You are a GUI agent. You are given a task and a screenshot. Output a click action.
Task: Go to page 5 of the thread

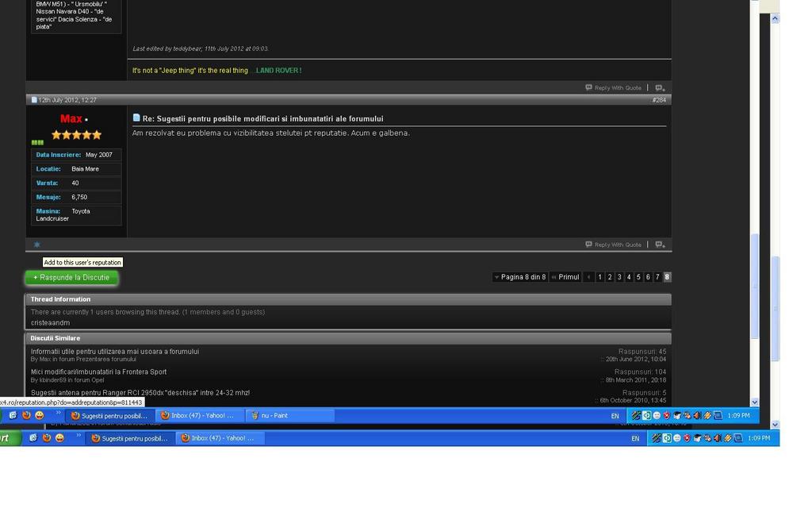pyautogui.click(x=638, y=277)
